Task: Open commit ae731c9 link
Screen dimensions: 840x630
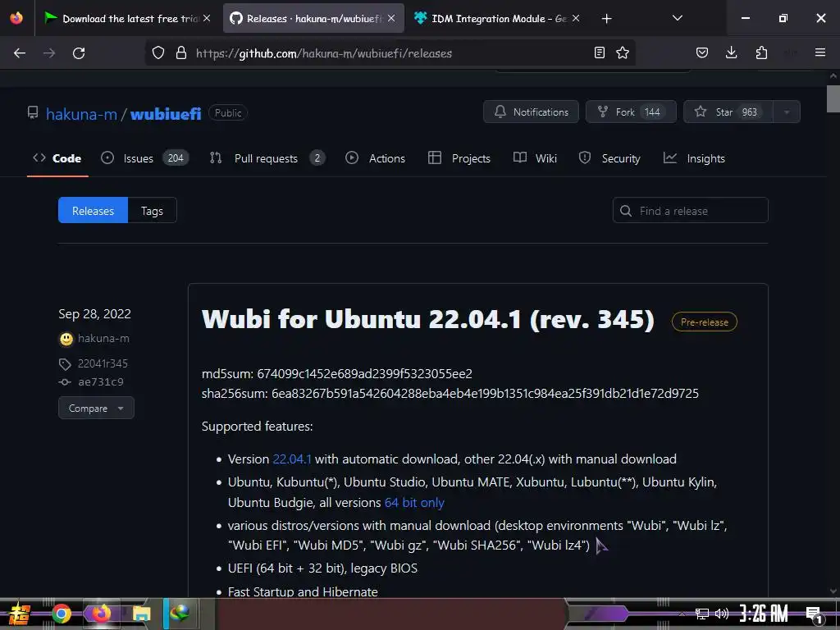Action: coord(101,382)
